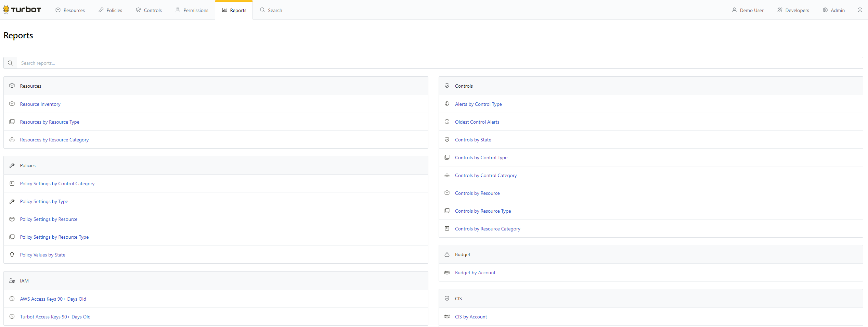
Task: Open Resources by Resource Category report
Action: (x=54, y=140)
